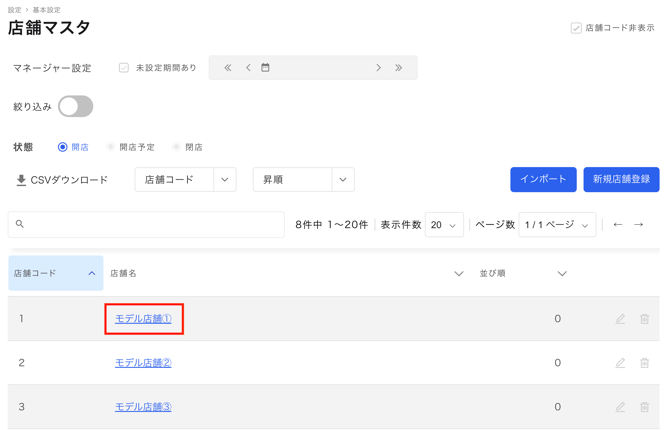Open the 昇順 sort order dropdown
This screenshot has height=430, width=670.
[303, 180]
